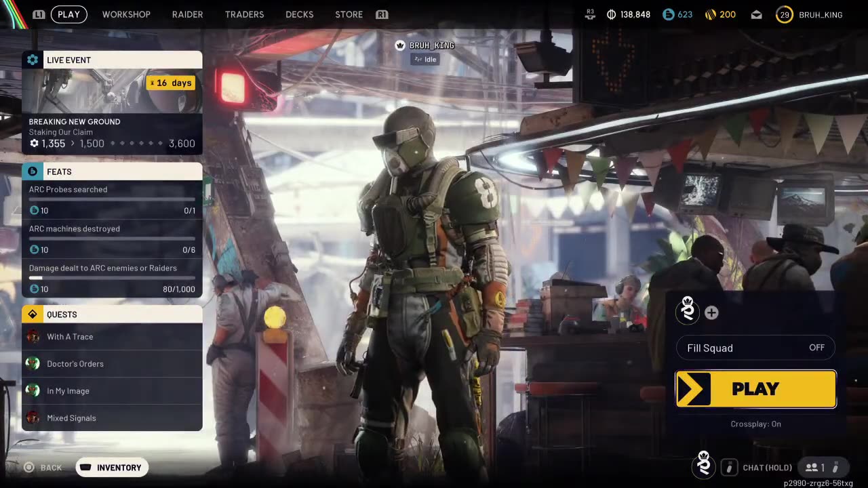Start matchmaking with the yellow PLAY button
The width and height of the screenshot is (868, 488).
(755, 389)
